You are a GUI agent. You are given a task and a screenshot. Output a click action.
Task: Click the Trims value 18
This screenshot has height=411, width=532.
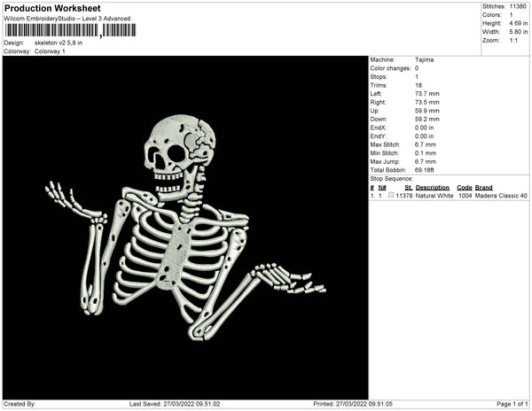pyautogui.click(x=419, y=85)
